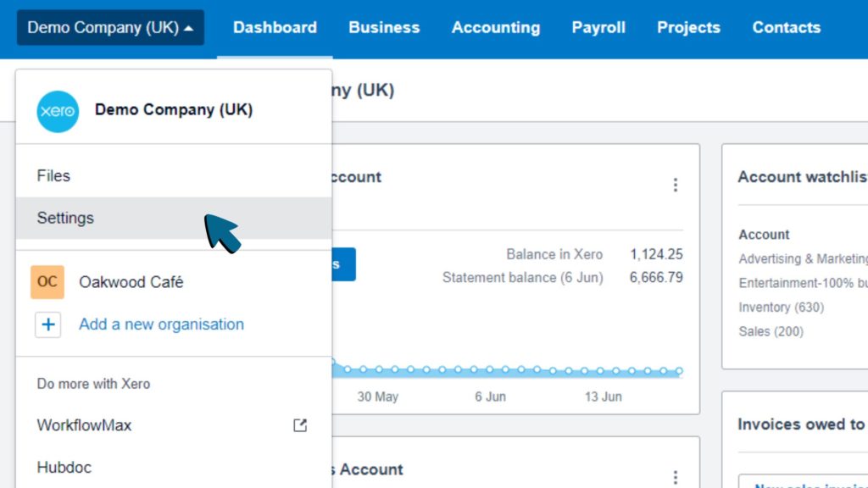Open the Business menu
868x488 pixels.
click(x=384, y=28)
